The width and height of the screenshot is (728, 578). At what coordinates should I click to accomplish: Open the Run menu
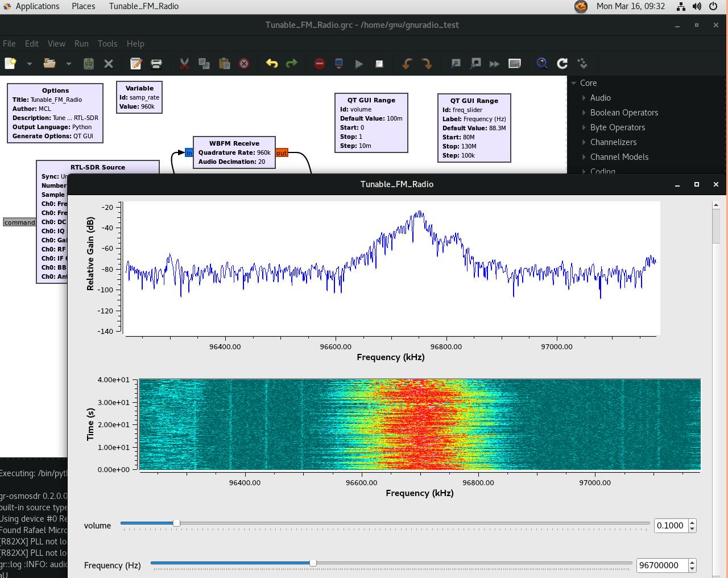tap(81, 44)
